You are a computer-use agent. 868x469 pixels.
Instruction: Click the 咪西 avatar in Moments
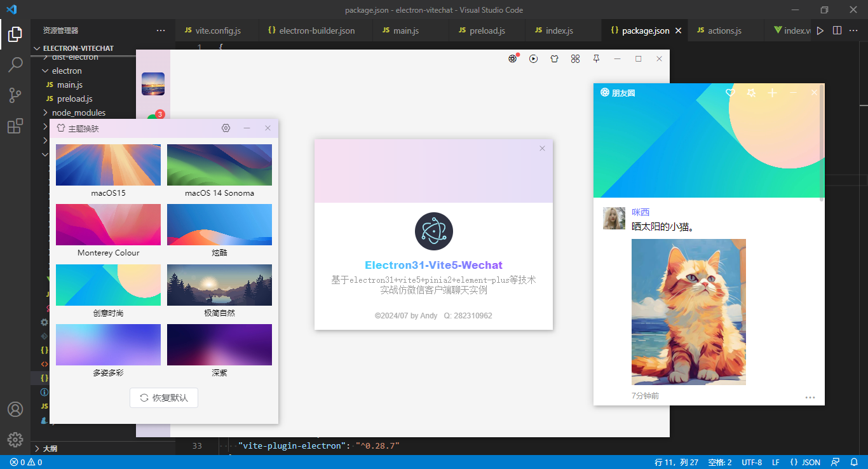(614, 218)
